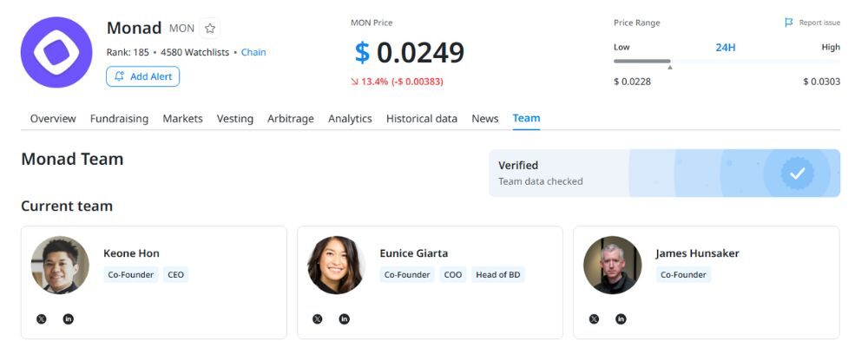Switch to the Fundraising tab
This screenshot has height=354, width=868.
(119, 119)
